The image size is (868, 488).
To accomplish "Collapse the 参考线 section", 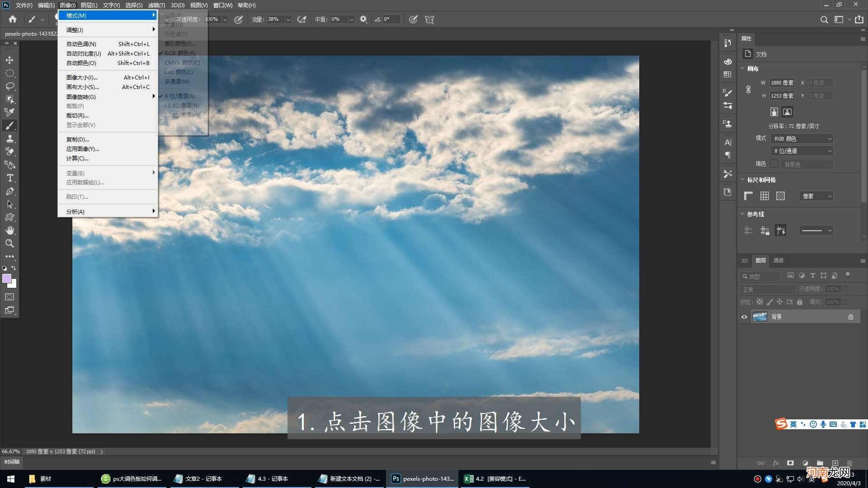I will pos(742,214).
